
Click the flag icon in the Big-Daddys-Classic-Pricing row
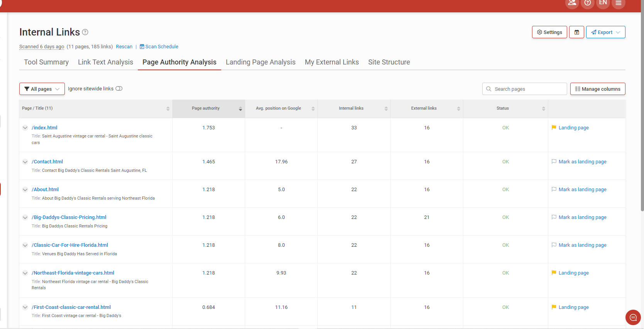coord(554,217)
